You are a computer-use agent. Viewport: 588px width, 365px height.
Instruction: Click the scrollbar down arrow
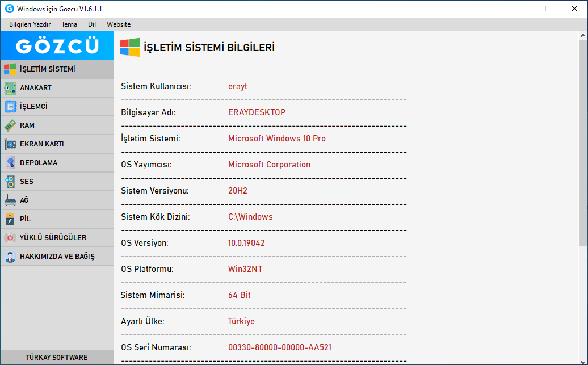tap(583, 361)
